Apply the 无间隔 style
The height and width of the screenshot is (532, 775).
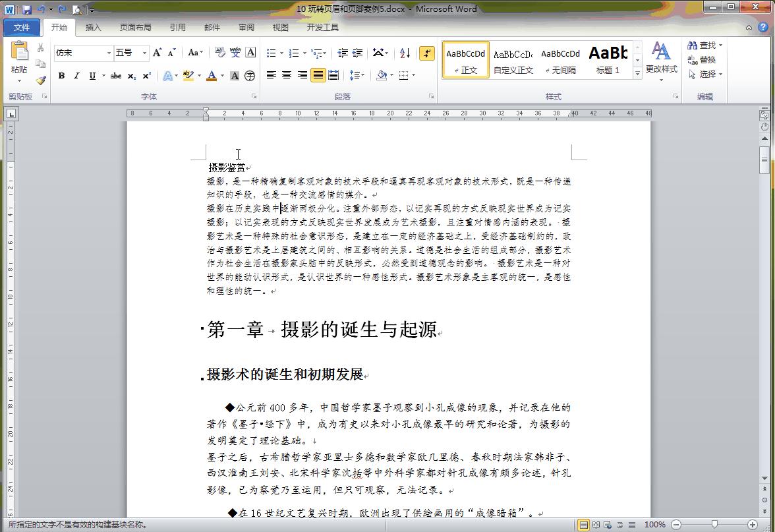point(560,60)
